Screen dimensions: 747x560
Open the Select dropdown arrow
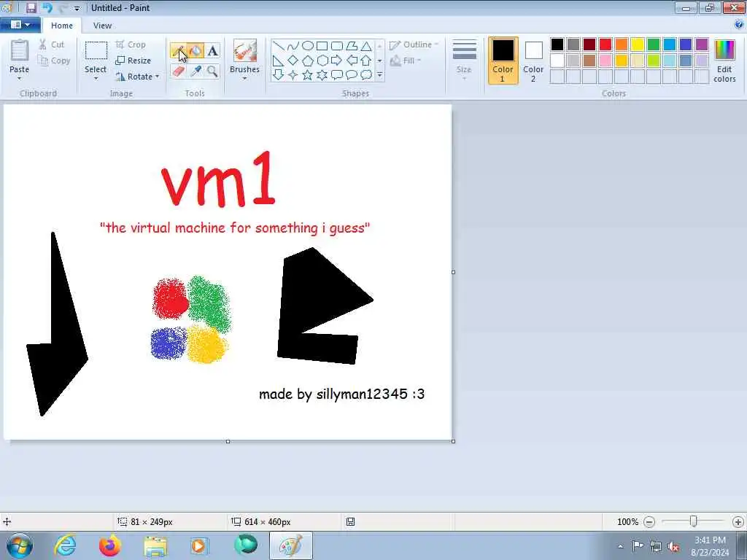click(x=96, y=79)
